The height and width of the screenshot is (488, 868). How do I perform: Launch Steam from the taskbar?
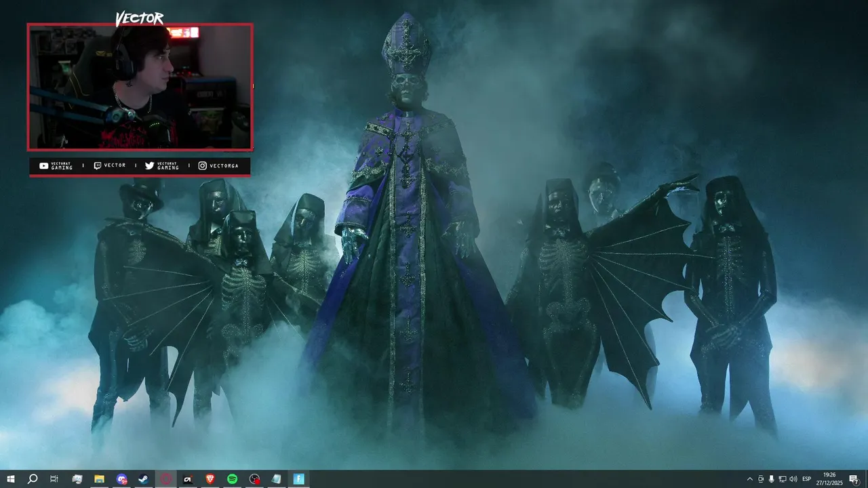144,479
